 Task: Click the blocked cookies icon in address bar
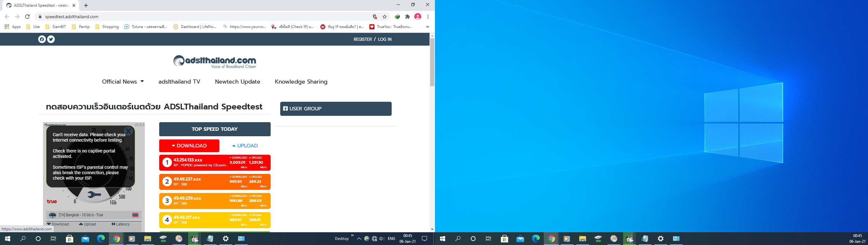pos(375,17)
